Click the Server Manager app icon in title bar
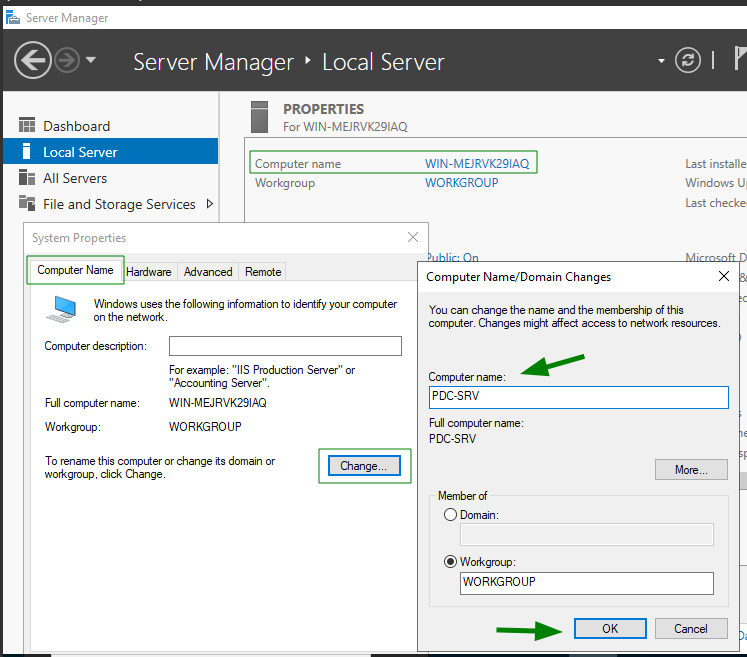The height and width of the screenshot is (657, 747). click(x=12, y=18)
